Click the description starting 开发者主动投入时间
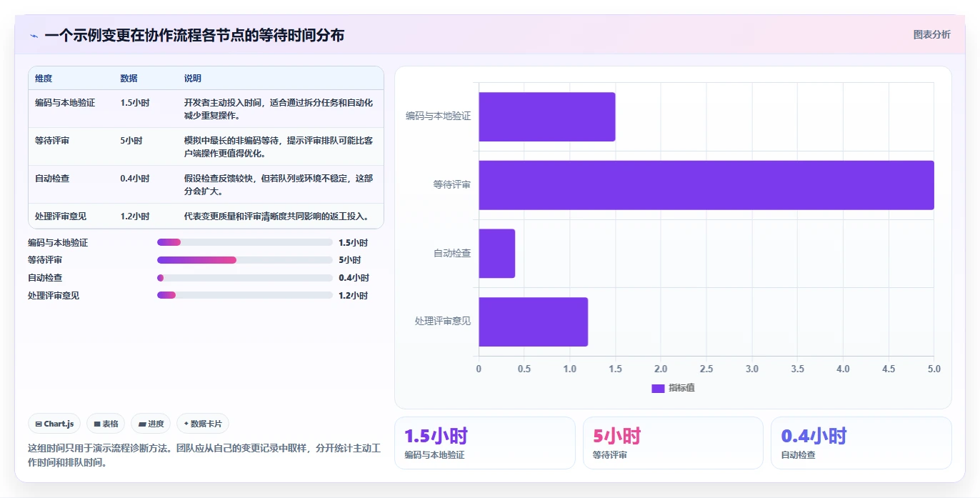Screen dimensions: 980x498 click(279, 109)
